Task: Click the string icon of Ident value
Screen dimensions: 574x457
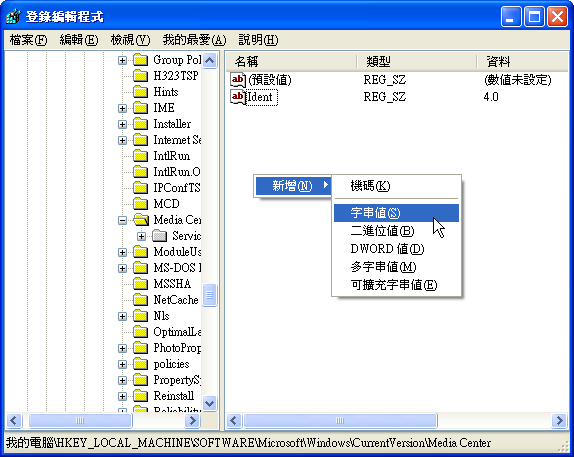Action: point(238,97)
